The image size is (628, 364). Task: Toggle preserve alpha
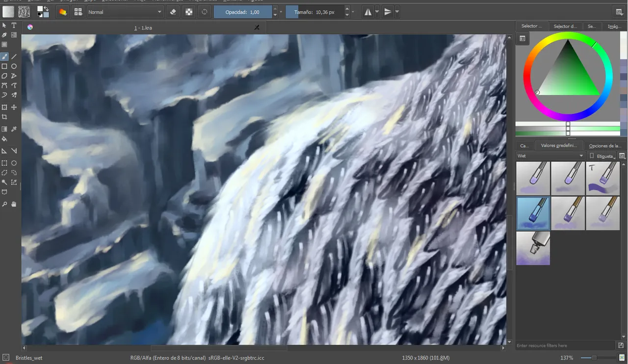coord(189,12)
